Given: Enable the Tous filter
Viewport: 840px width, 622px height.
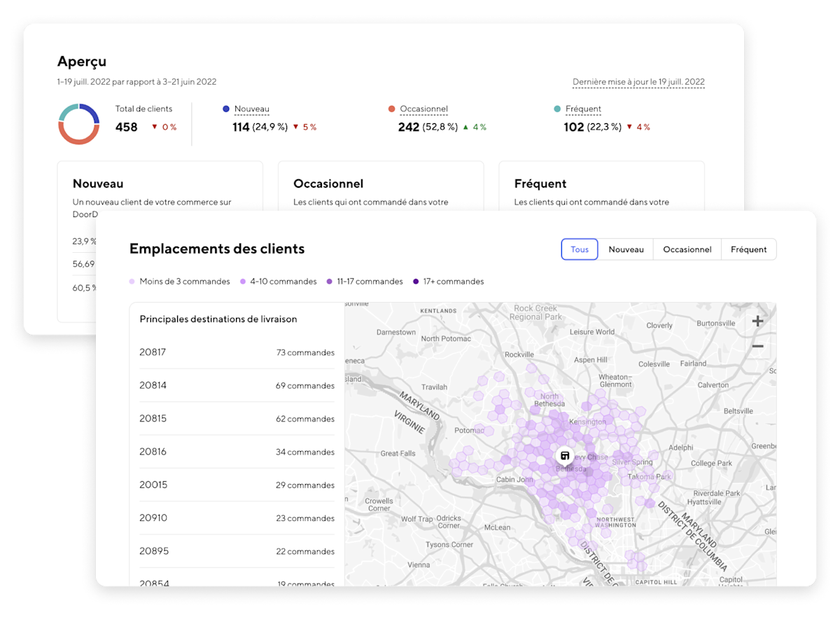Looking at the screenshot, I should coord(580,249).
